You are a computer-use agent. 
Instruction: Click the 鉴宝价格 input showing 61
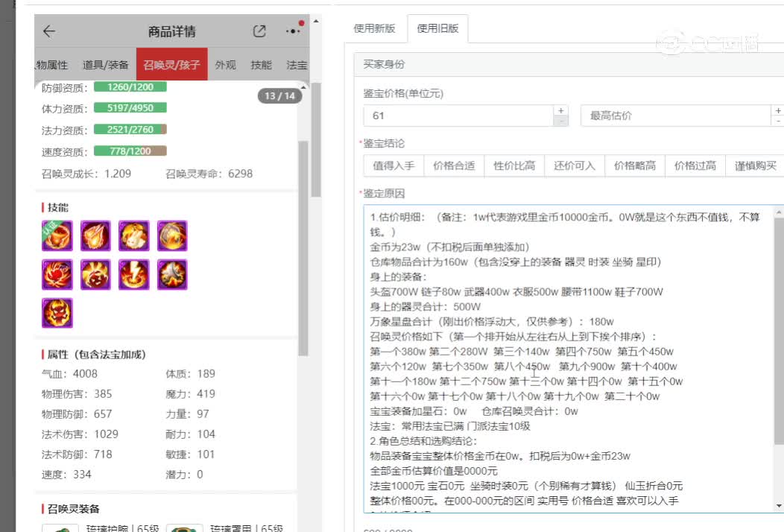coord(458,115)
